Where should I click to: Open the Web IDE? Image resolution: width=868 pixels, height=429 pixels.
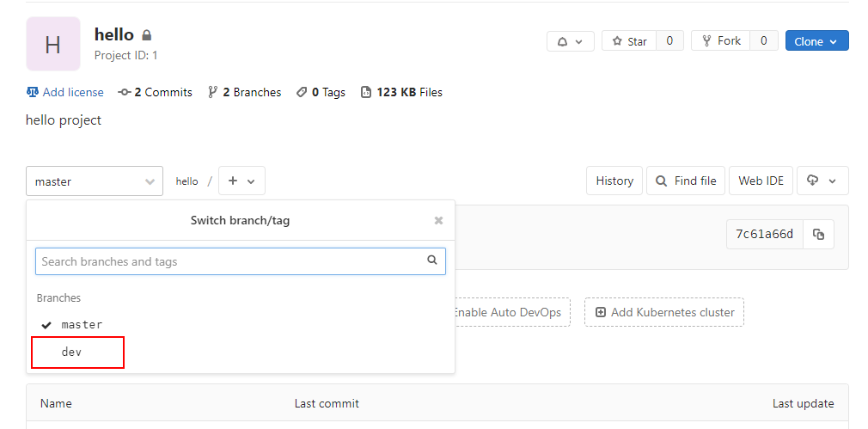761,181
